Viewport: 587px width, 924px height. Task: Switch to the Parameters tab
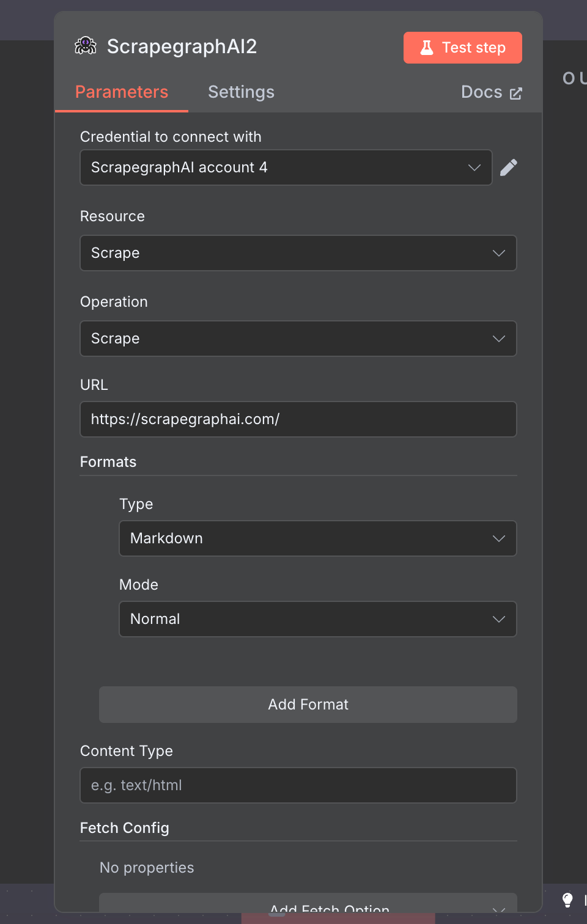(122, 92)
